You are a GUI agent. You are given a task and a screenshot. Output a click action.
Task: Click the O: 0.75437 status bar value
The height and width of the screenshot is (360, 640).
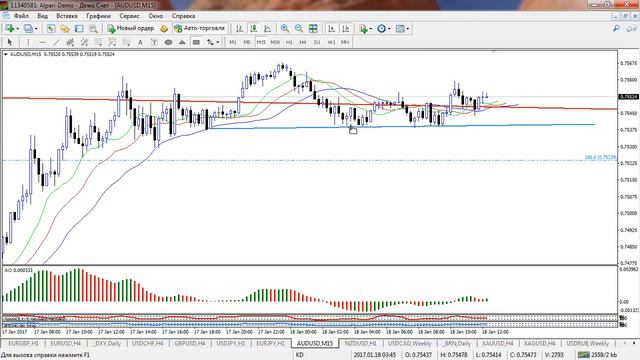418,355
